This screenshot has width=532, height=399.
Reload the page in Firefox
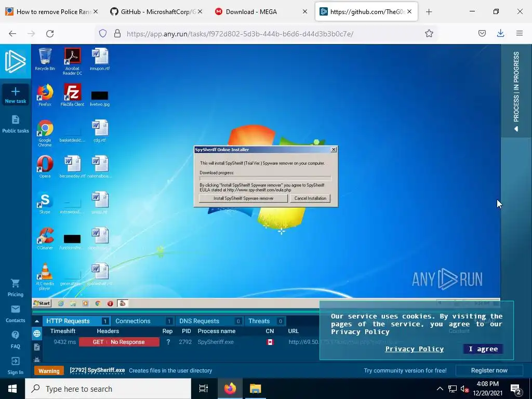(50, 34)
